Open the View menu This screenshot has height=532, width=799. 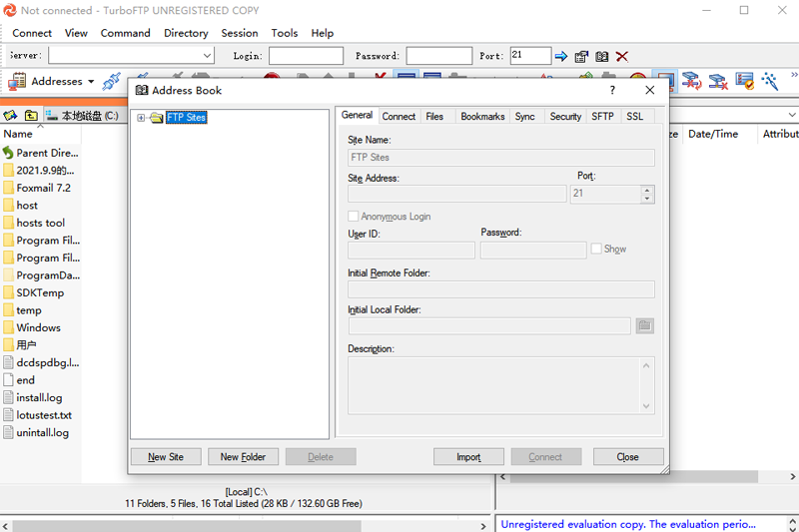coord(76,33)
